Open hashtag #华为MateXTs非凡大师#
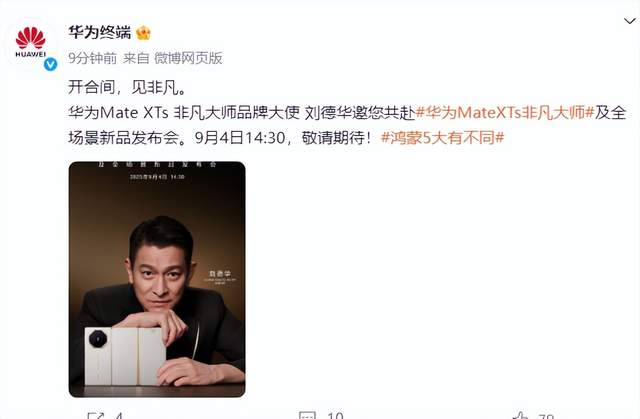Screen dimensions: 640x419 coord(504,112)
